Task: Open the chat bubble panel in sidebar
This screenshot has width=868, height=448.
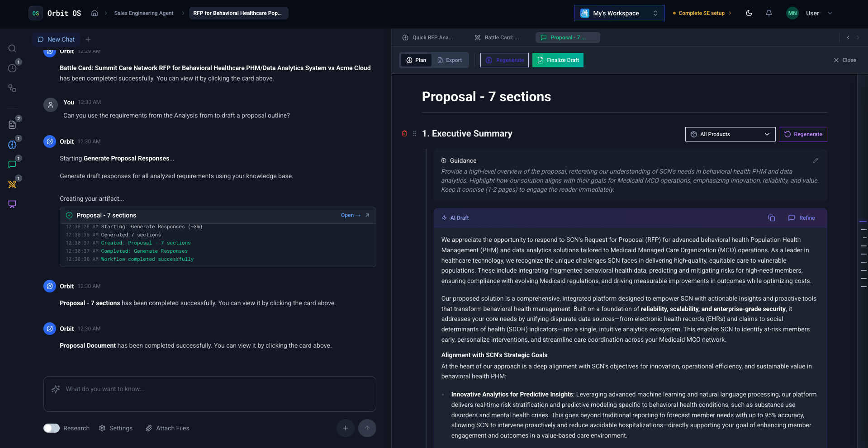Action: click(x=12, y=164)
